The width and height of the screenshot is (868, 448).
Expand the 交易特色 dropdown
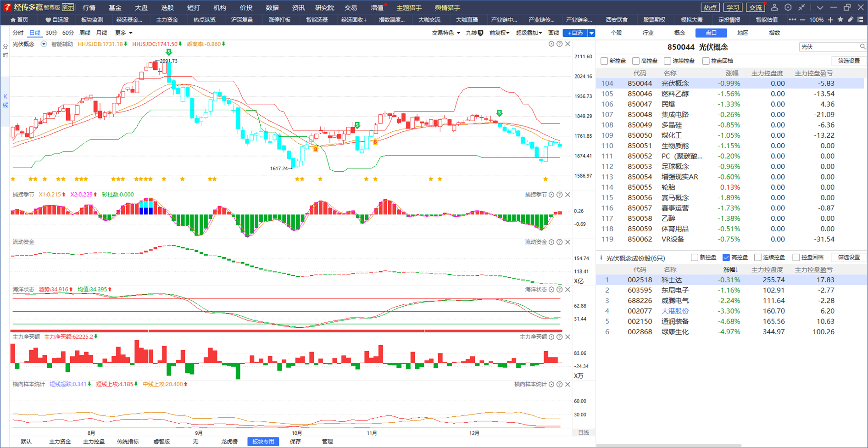point(446,33)
